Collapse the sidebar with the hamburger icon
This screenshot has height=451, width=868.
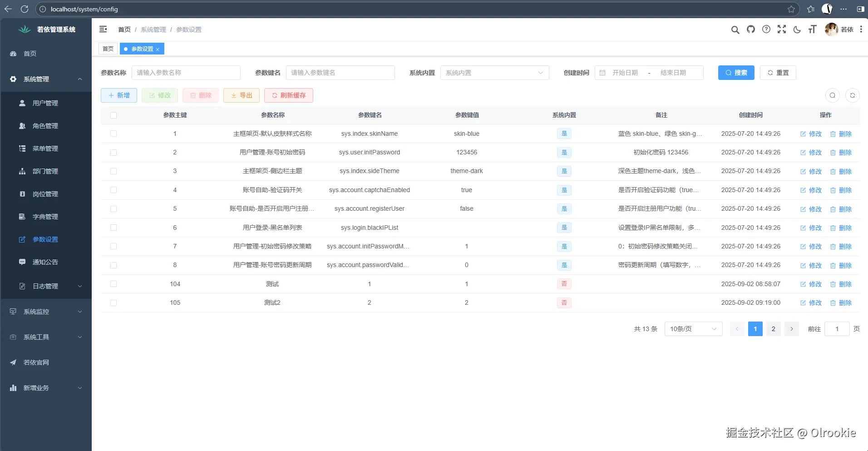pyautogui.click(x=103, y=29)
